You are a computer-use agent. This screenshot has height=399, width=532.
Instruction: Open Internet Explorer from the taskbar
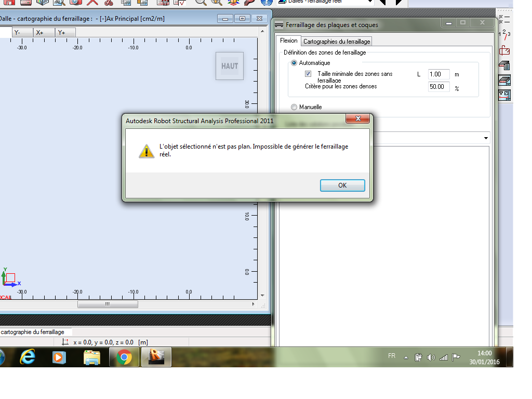pos(28,357)
